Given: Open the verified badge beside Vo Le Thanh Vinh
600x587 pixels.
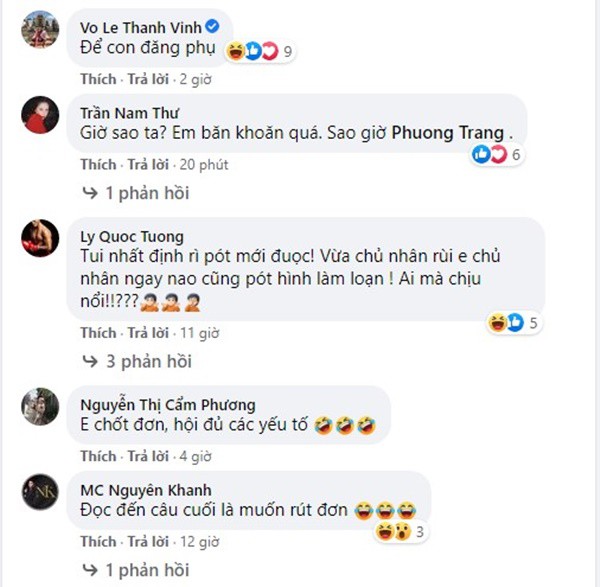Looking at the screenshot, I should (x=212, y=26).
